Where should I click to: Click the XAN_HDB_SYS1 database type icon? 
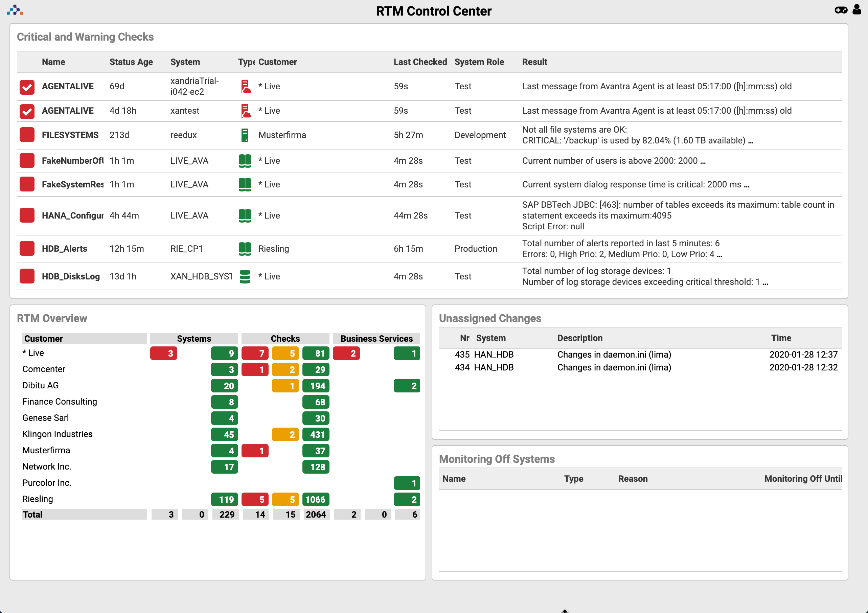click(245, 276)
